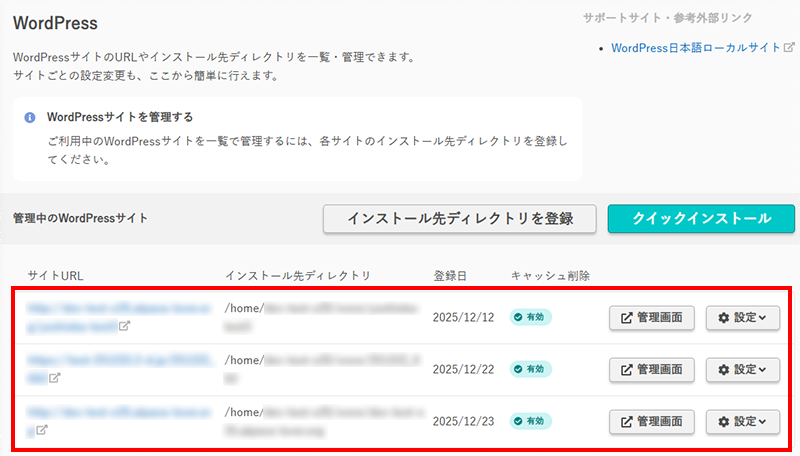
Task: Click external link icon after third site URL
Action: pyautogui.click(x=42, y=430)
